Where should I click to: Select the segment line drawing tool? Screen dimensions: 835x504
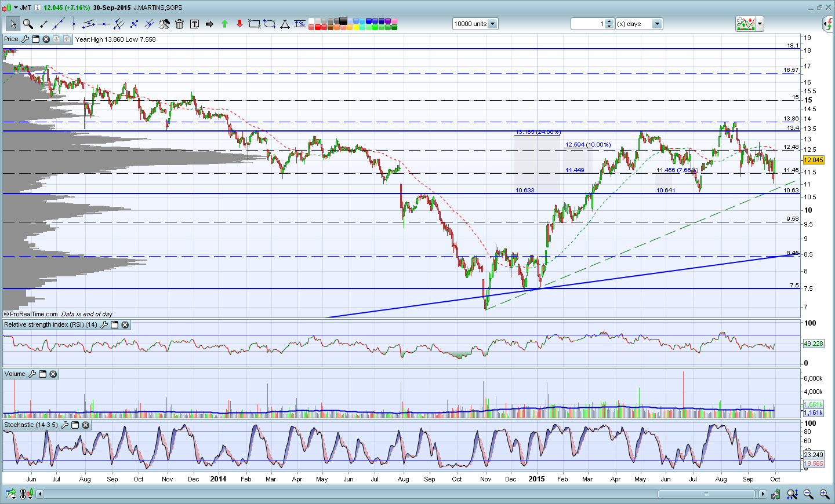pyautogui.click(x=43, y=24)
